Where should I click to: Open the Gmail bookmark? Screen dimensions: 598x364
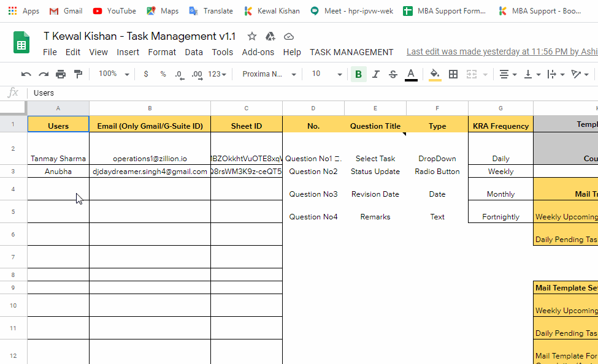[x=66, y=11]
